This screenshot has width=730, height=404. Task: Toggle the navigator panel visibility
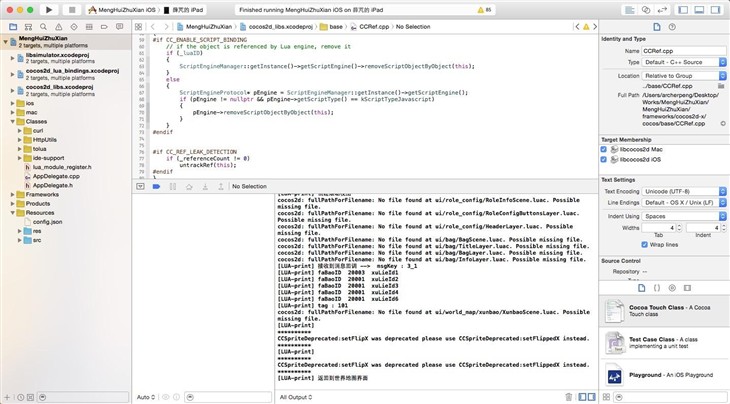click(683, 10)
